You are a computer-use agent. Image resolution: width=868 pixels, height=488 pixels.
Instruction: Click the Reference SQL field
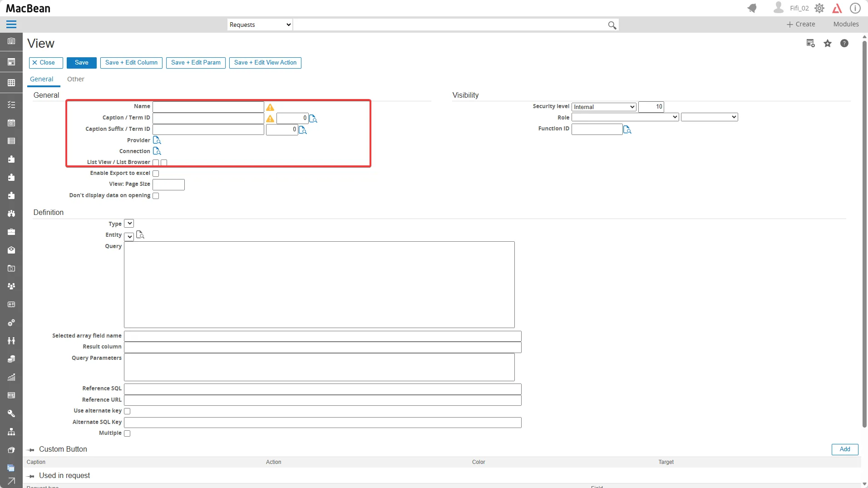pyautogui.click(x=323, y=389)
